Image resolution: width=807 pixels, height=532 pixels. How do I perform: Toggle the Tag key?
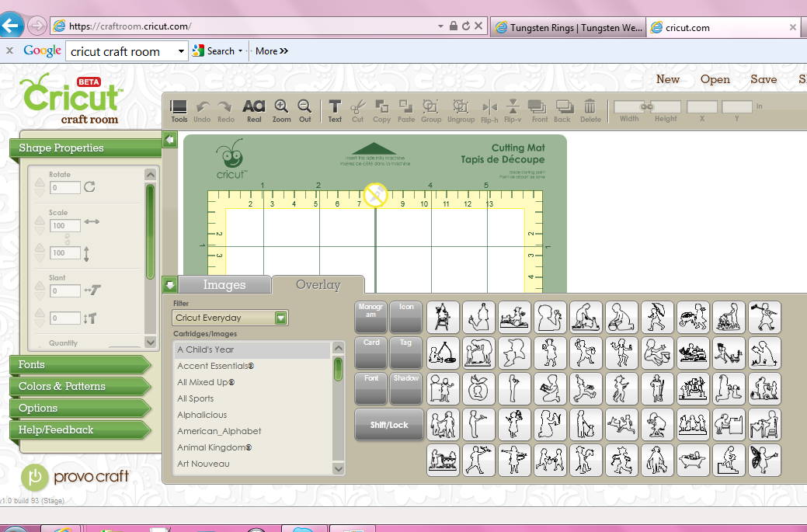406,353
